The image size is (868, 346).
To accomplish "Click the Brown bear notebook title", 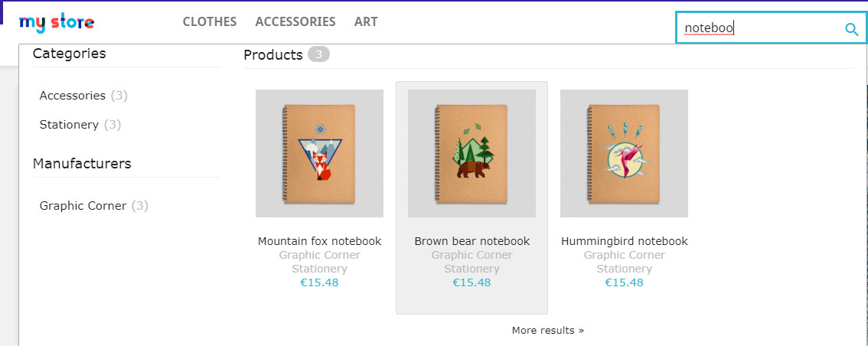I will tap(472, 241).
